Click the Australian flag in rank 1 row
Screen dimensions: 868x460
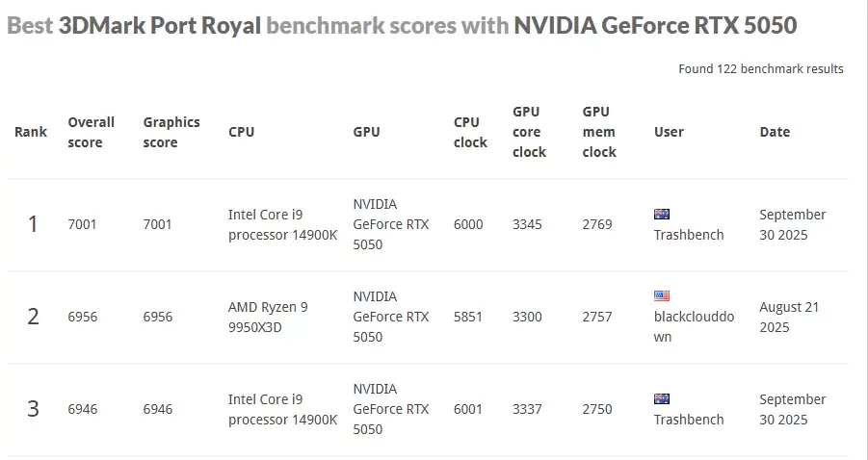pyautogui.click(x=662, y=215)
